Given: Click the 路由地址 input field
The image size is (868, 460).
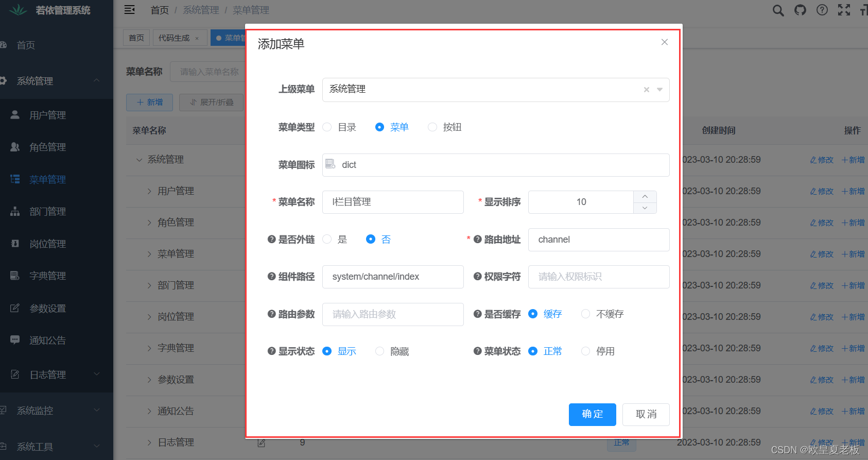Looking at the screenshot, I should (x=599, y=240).
